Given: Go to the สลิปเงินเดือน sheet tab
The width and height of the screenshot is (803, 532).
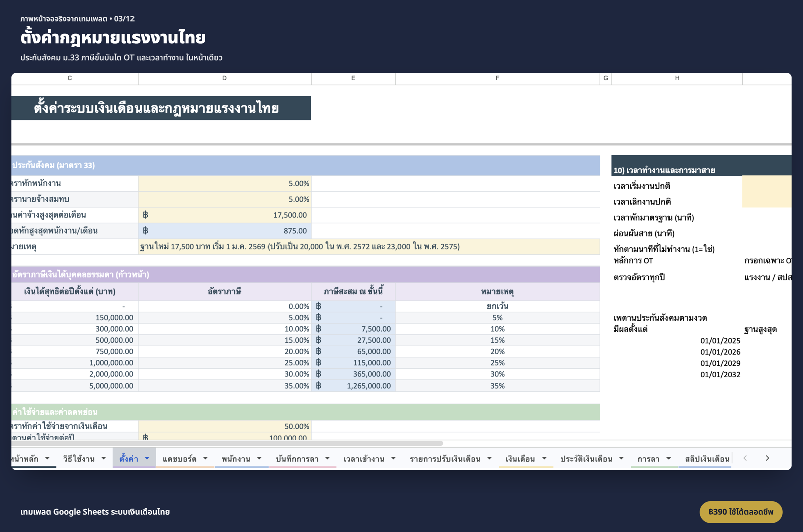Looking at the screenshot, I should pos(707,459).
